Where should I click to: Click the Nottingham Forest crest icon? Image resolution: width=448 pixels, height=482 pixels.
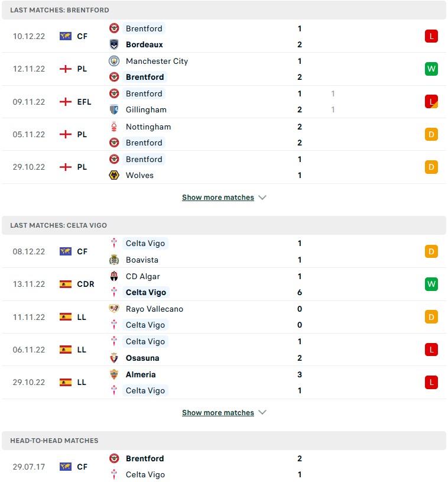[114, 127]
